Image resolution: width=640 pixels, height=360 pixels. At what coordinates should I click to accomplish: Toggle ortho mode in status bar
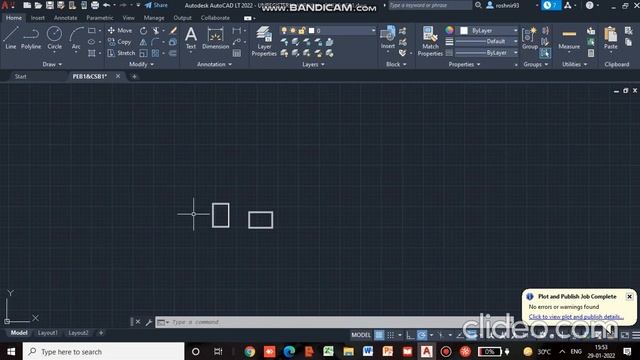click(410, 335)
